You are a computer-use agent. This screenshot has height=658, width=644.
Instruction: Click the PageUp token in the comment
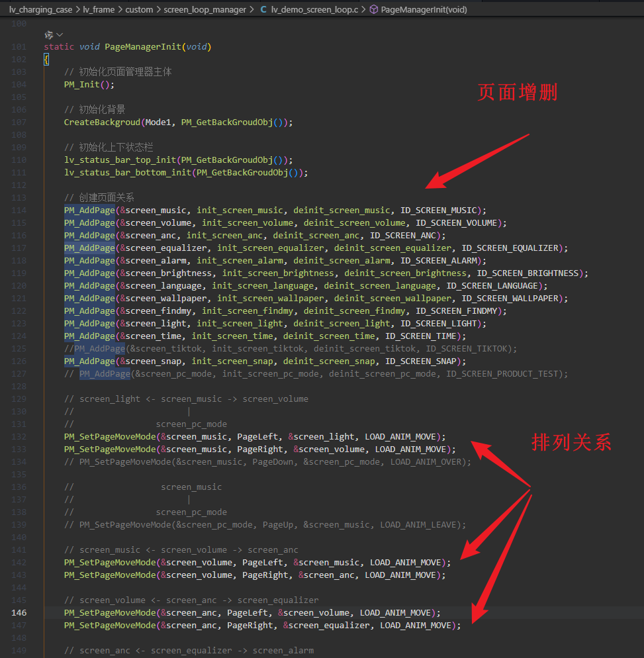278,525
